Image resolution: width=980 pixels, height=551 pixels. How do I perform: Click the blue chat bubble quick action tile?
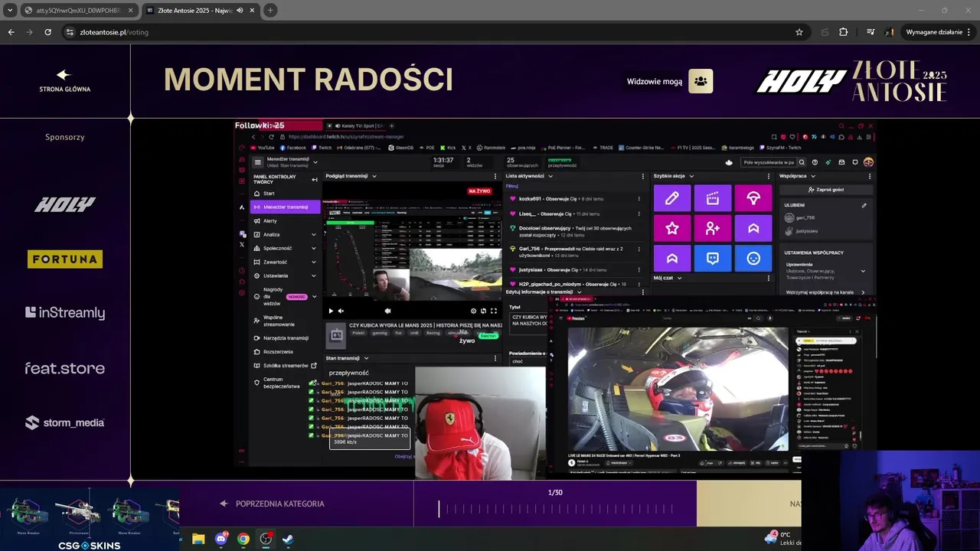713,259
